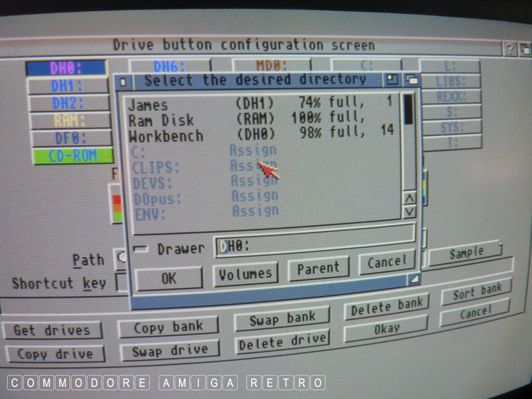Image resolution: width=532 pixels, height=399 pixels.
Task: Select the DH0: drive button
Action: point(66,68)
